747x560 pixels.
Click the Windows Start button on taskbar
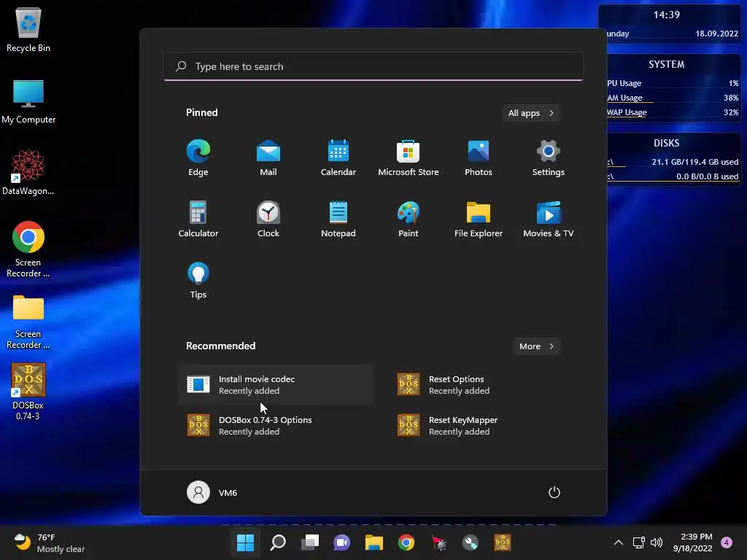[245, 542]
